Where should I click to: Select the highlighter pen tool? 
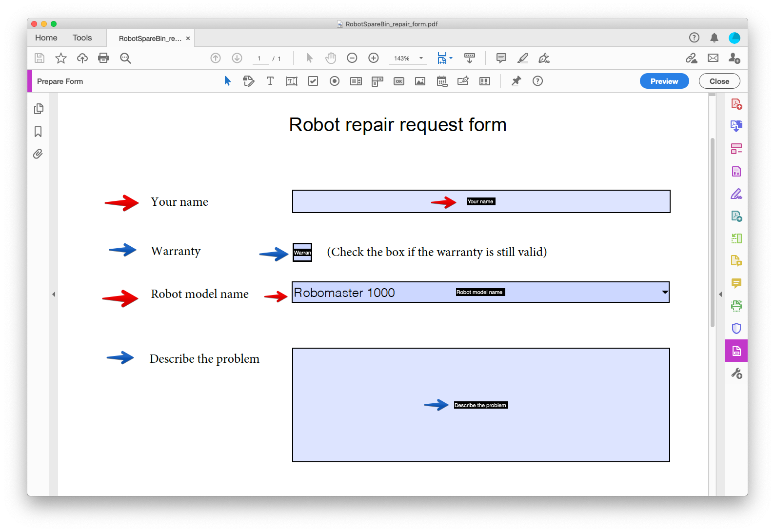click(523, 58)
